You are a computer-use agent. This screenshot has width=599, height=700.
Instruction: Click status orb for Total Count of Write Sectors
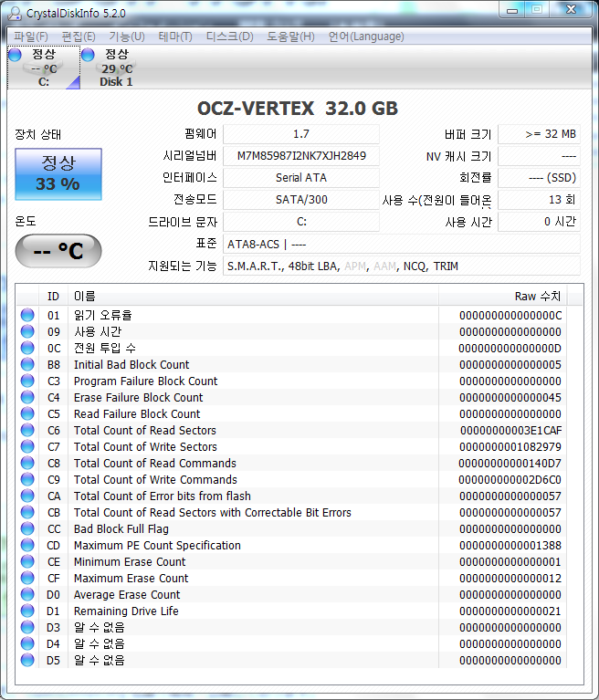(27, 447)
